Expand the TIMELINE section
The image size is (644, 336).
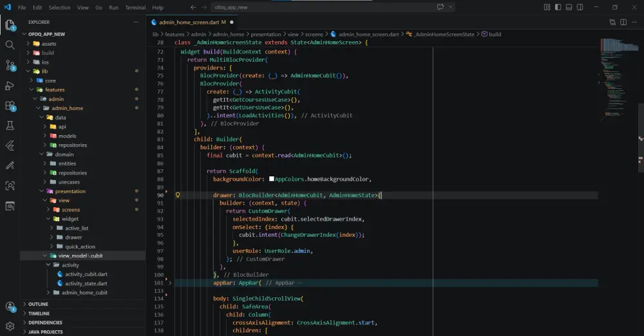(39, 313)
